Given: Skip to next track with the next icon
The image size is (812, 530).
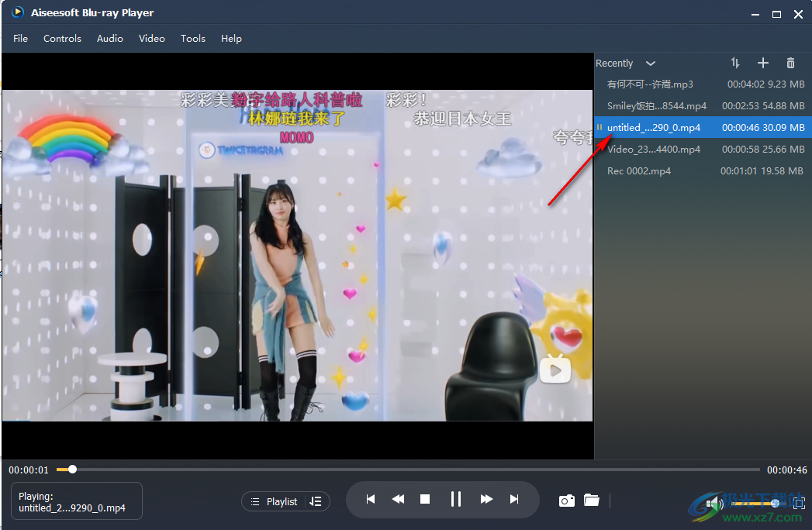Looking at the screenshot, I should tap(514, 500).
